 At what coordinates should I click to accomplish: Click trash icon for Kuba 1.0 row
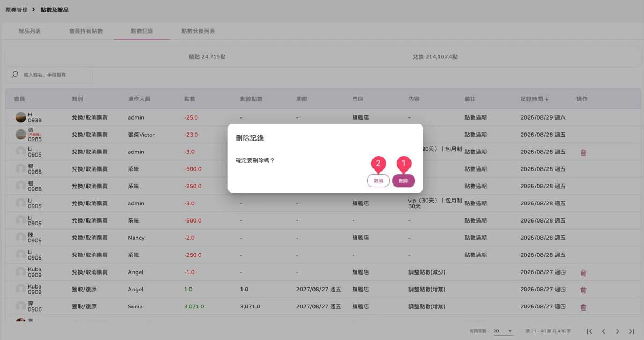point(583,290)
